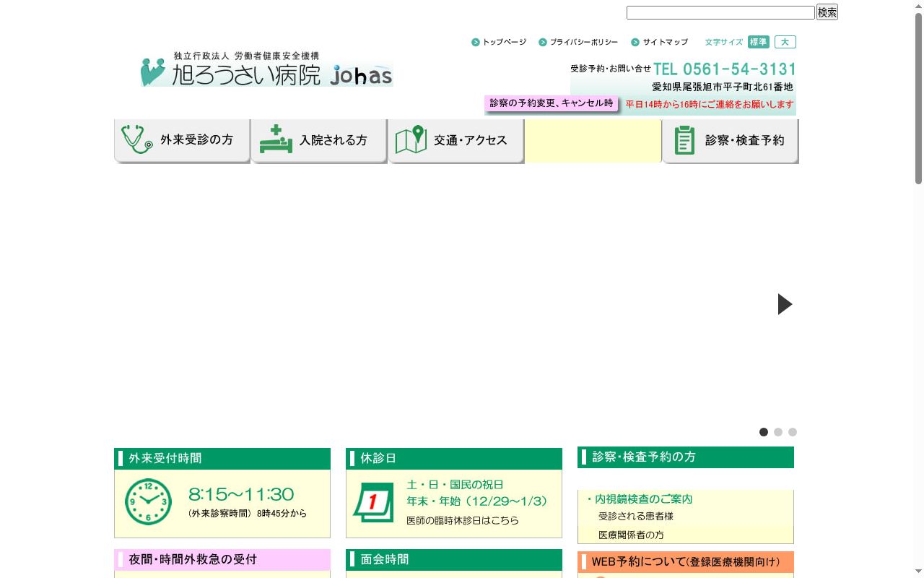The width and height of the screenshot is (924, 578).
Task: Open the プライバシーポリシー link
Action: point(578,42)
